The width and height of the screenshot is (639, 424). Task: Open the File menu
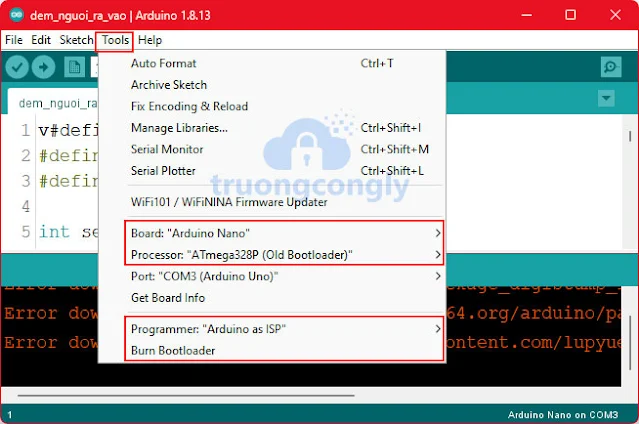pos(14,40)
